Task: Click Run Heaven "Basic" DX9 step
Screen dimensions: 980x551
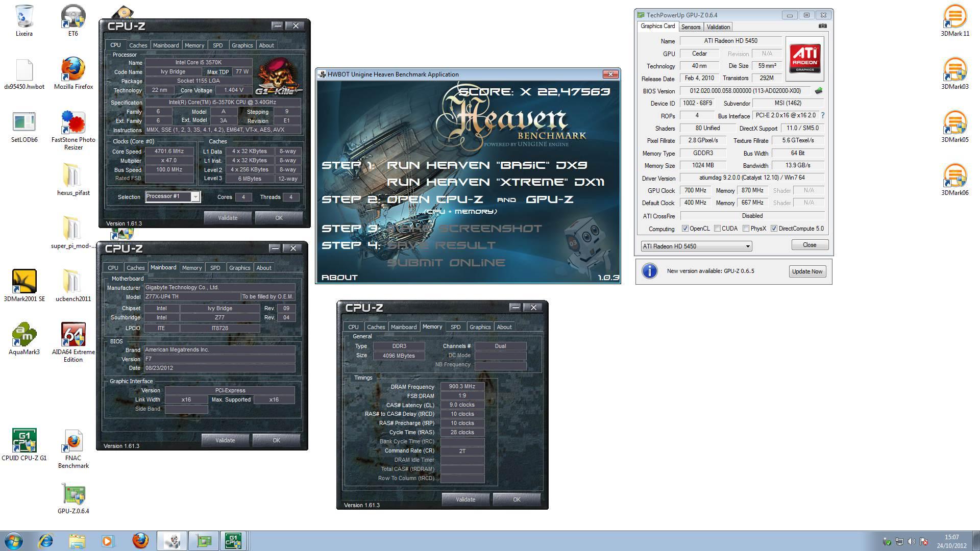Action: pyautogui.click(x=487, y=165)
